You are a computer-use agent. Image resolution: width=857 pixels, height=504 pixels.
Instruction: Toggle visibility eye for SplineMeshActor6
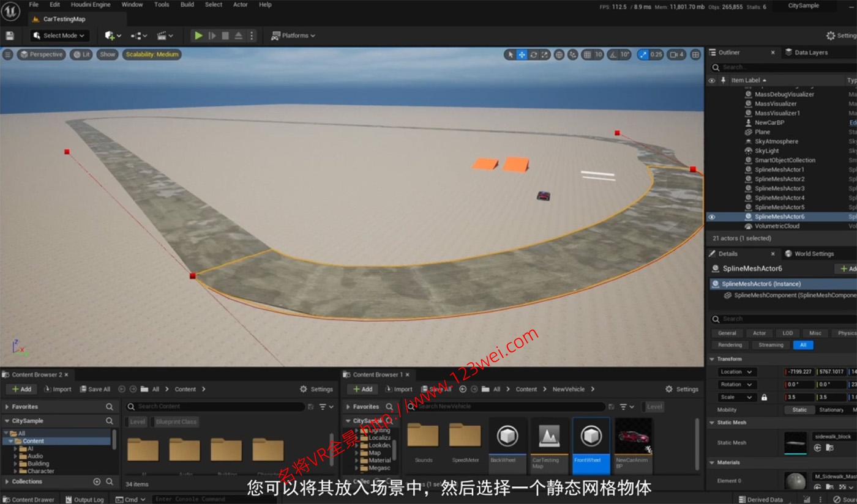(712, 216)
